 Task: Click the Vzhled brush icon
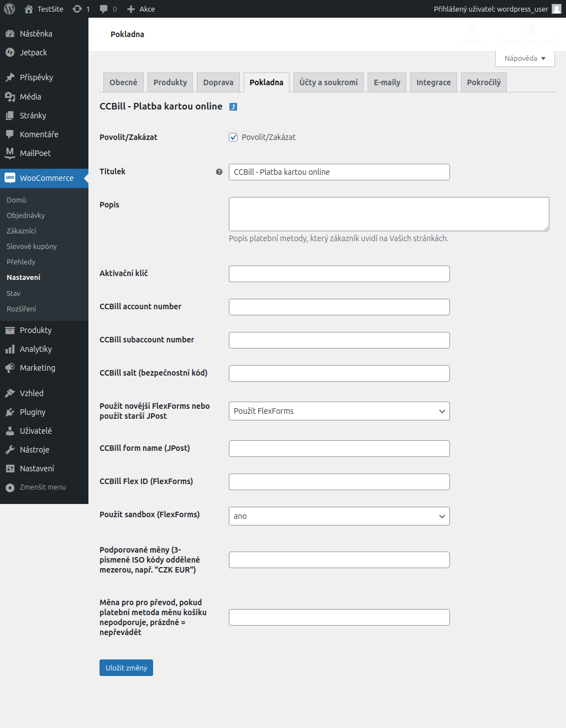tap(10, 393)
